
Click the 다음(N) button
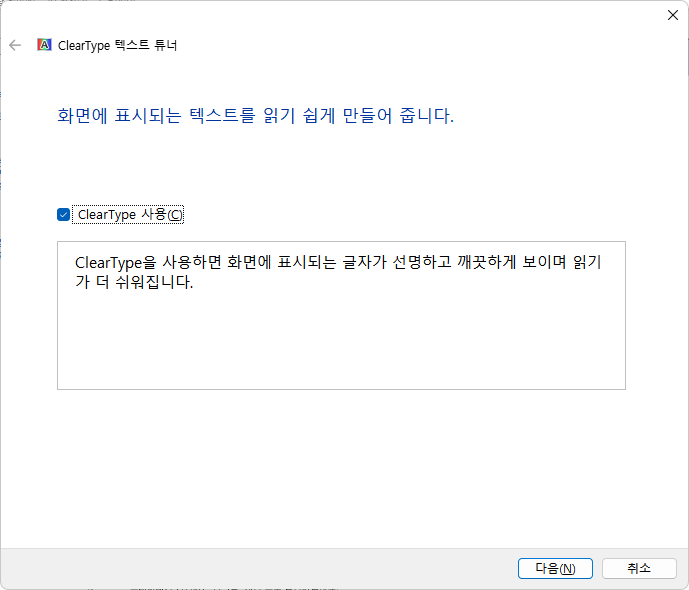tap(555, 568)
